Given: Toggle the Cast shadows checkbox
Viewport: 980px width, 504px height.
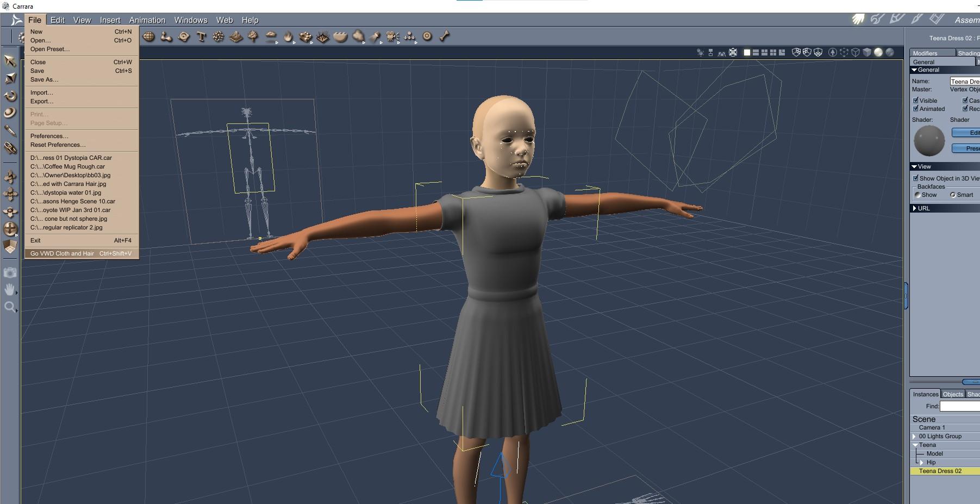Looking at the screenshot, I should point(965,101).
